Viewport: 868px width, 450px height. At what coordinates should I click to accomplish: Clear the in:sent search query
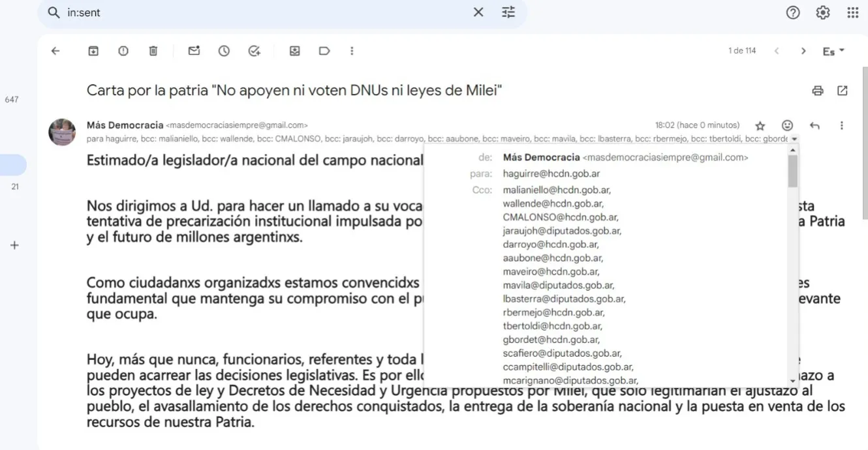point(478,12)
